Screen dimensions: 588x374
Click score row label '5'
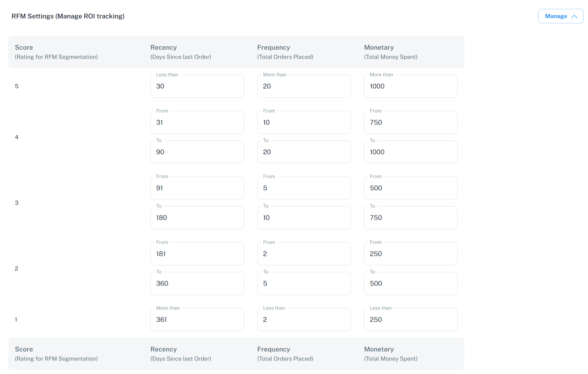click(17, 86)
